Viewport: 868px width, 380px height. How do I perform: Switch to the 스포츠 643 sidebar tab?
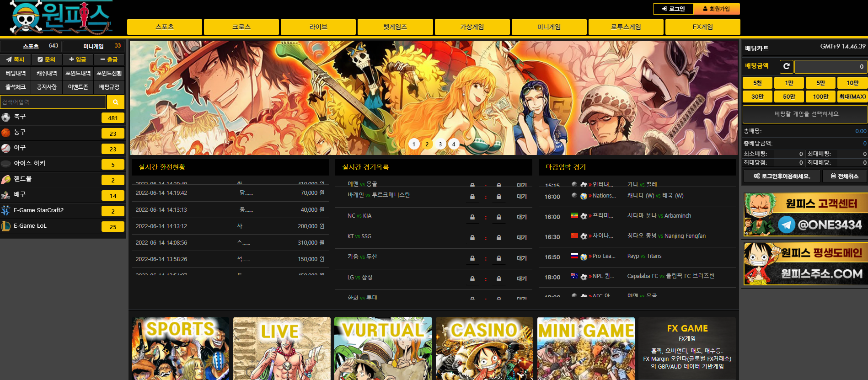(31, 46)
